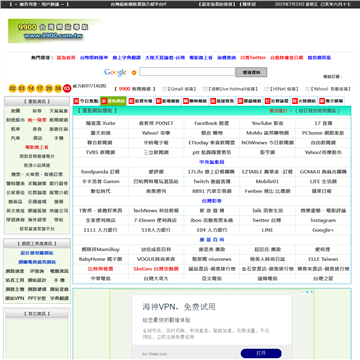
Task: Open the Live hotmail mailbox link
Action: pos(233,89)
